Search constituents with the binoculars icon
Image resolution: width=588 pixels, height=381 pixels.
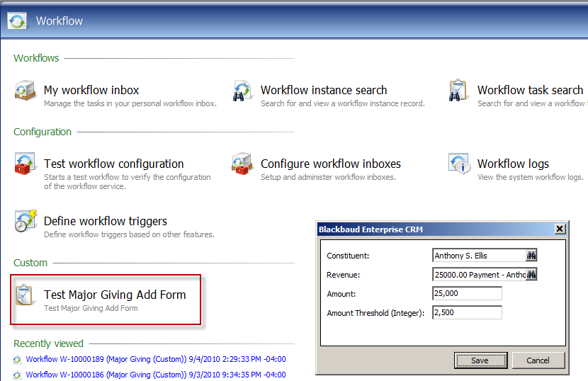tap(531, 256)
